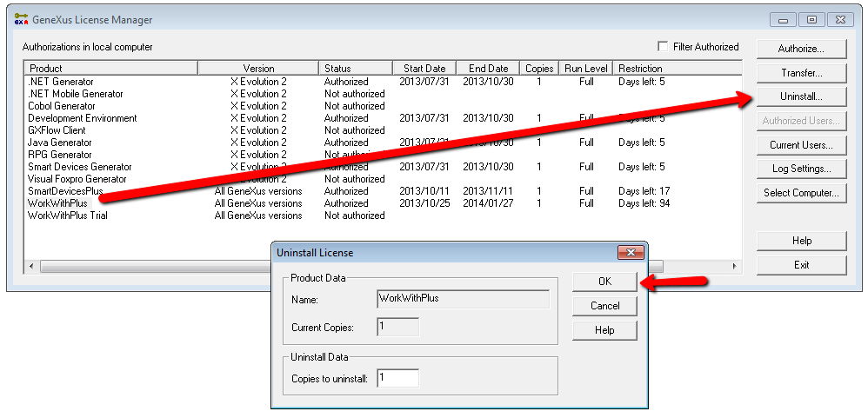The width and height of the screenshot is (868, 418).
Task: Select the Cobol Generator row
Action: 383,106
